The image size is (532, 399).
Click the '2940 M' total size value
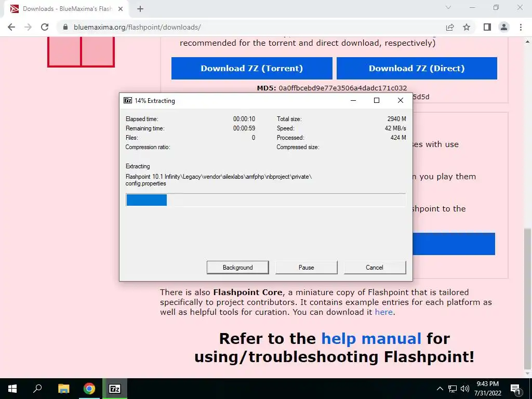[x=396, y=119]
